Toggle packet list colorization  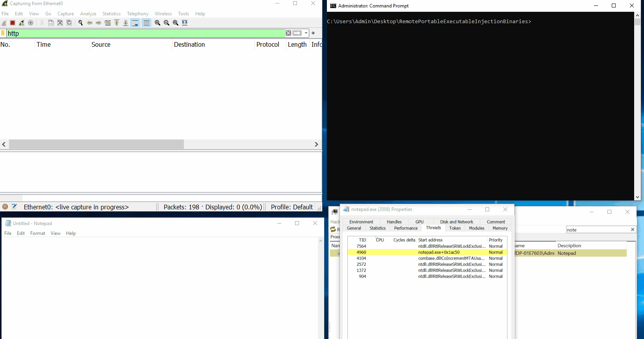tap(146, 23)
